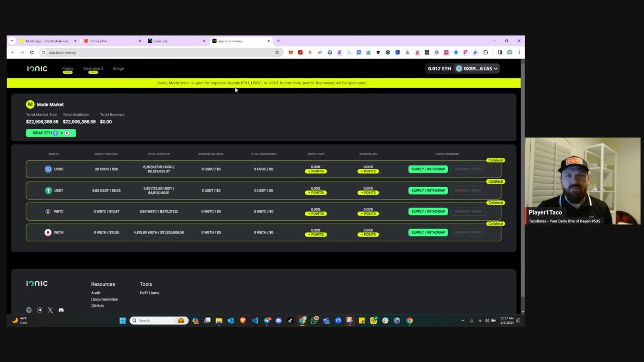This screenshot has height=362, width=644.
Task: Click the USDT token icon
Action: pyautogui.click(x=48, y=191)
